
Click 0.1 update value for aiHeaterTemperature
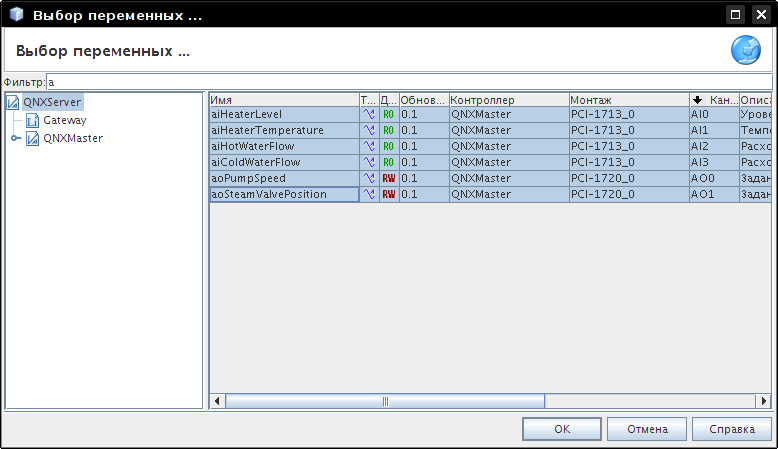click(x=424, y=130)
